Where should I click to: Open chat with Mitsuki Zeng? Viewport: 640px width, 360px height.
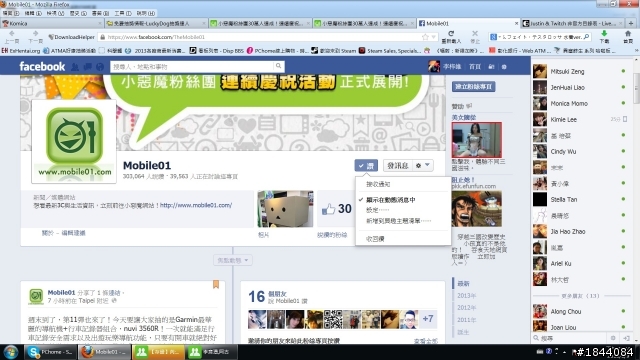point(580,71)
